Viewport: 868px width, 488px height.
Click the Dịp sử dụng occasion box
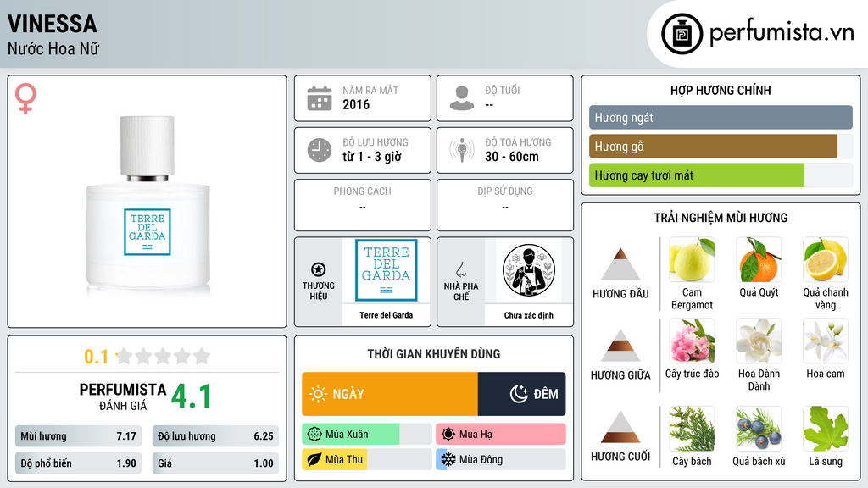click(505, 205)
